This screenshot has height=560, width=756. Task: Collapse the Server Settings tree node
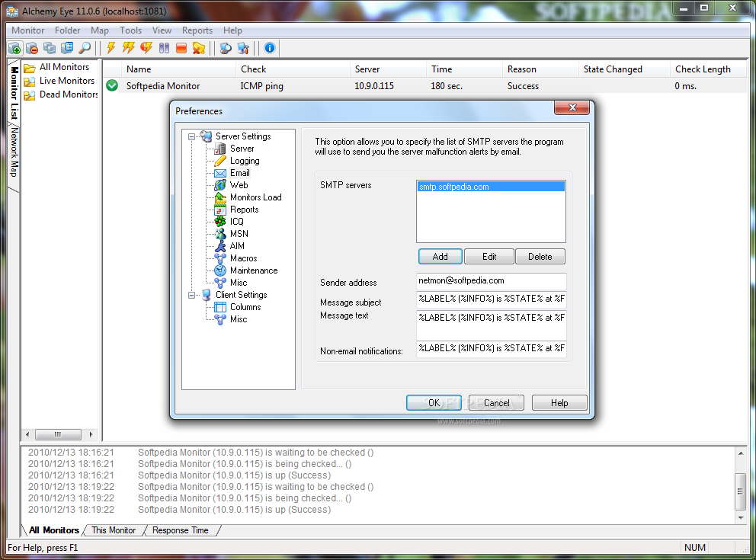[191, 137]
